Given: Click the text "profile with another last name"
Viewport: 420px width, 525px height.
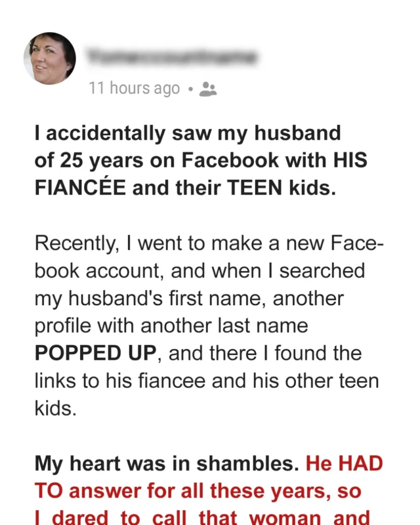Looking at the screenshot, I should tap(171, 326).
